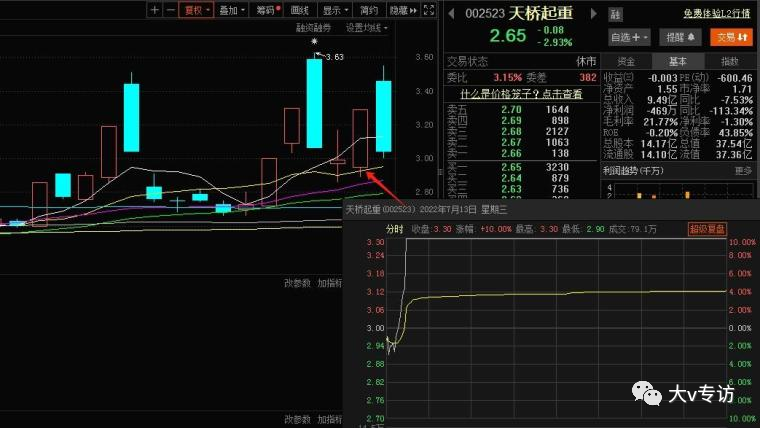The width and height of the screenshot is (760, 428).
Task: Add stock via 自选+ button
Action: tap(629, 37)
